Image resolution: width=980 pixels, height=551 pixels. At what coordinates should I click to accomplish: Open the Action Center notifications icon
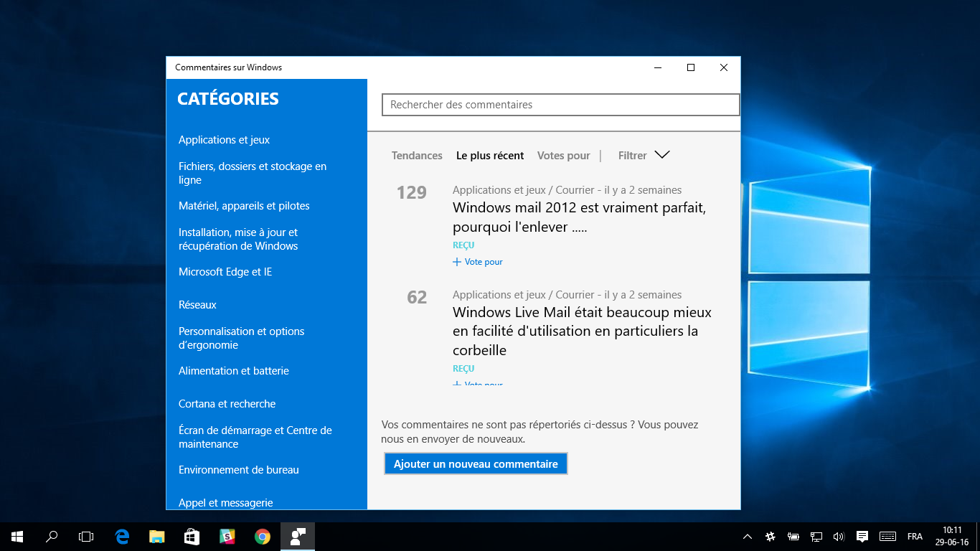coord(862,537)
